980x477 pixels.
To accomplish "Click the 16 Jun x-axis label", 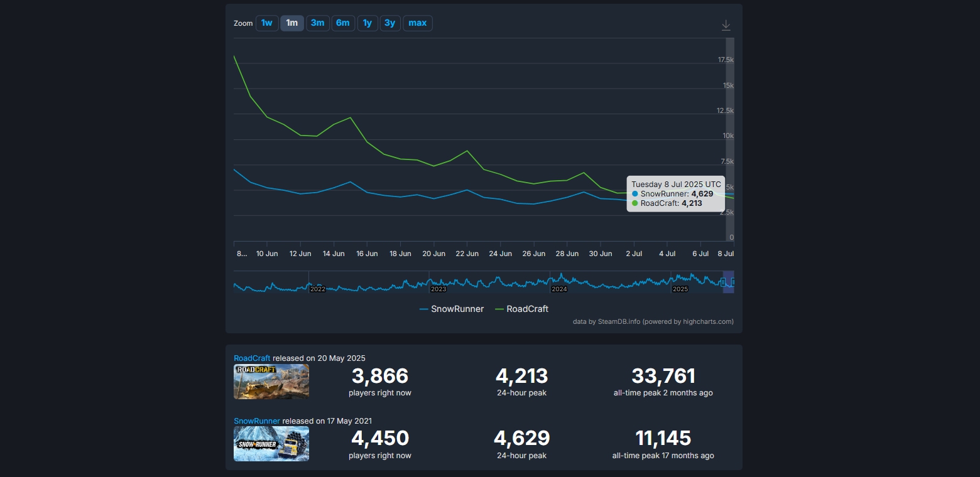I will 367,254.
